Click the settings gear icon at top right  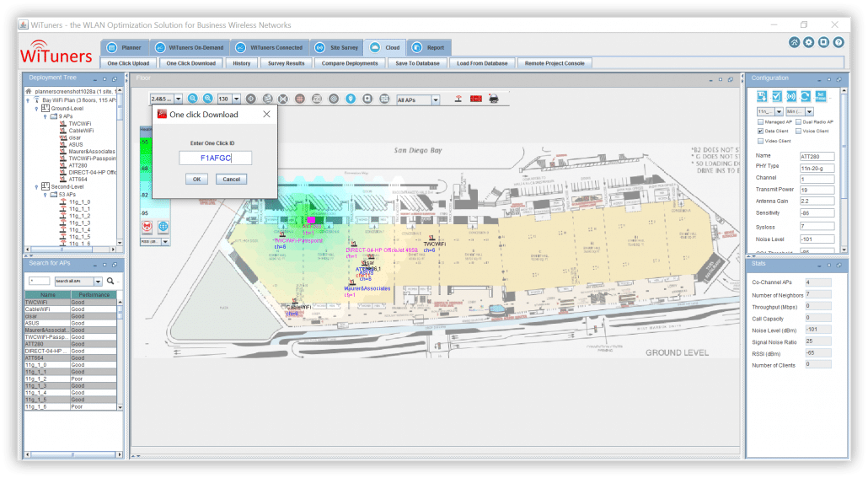(x=809, y=42)
